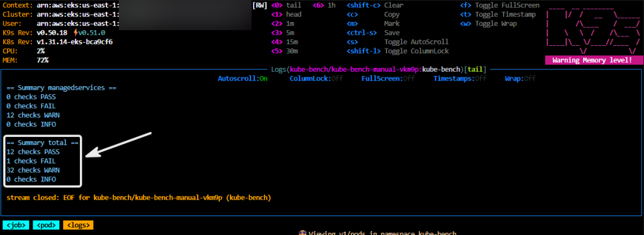Select the <0> tail shortcut
The image size is (644, 235).
pos(286,5)
